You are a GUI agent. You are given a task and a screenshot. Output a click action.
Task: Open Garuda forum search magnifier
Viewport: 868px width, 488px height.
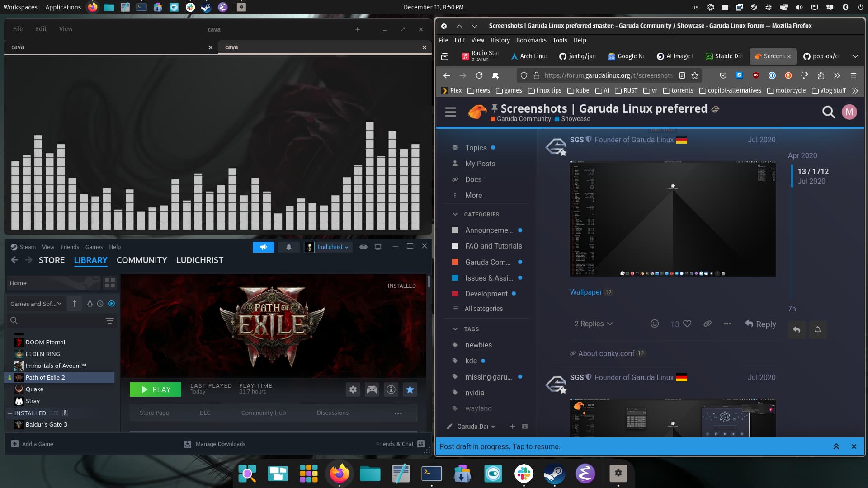point(828,112)
